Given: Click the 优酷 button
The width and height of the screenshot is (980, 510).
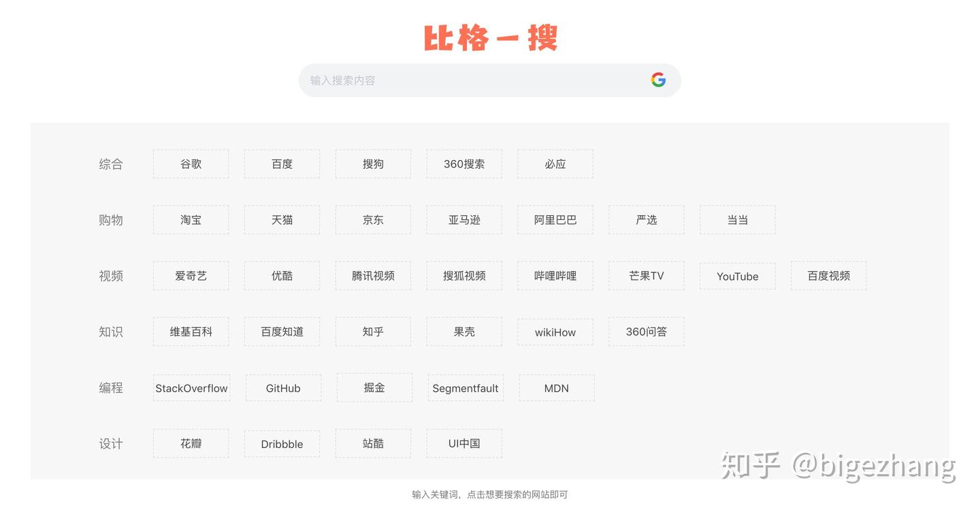Looking at the screenshot, I should (x=282, y=276).
